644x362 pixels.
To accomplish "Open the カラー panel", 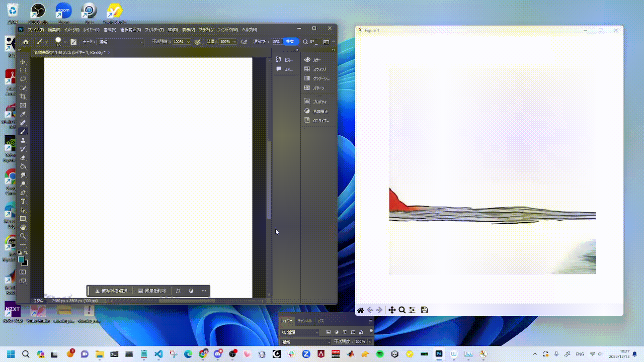I will point(313,60).
